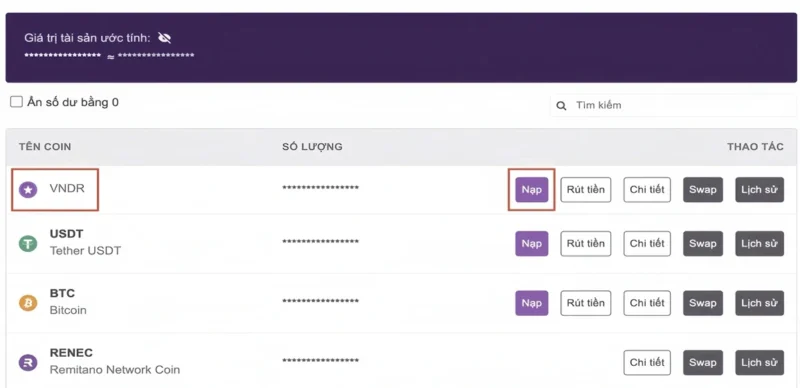Screen dimensions: 800x388
Task: Click the Nạp button in the BTC row
Action: [532, 303]
